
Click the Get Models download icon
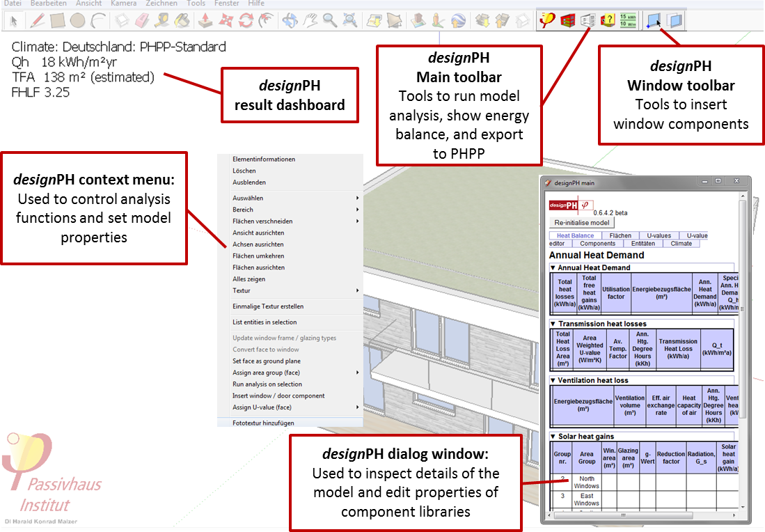coord(482,20)
